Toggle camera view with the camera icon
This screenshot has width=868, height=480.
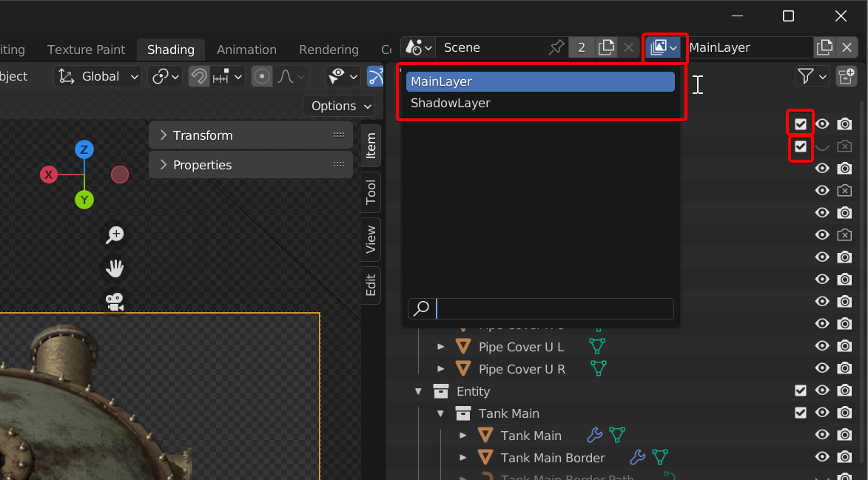pyautogui.click(x=115, y=301)
